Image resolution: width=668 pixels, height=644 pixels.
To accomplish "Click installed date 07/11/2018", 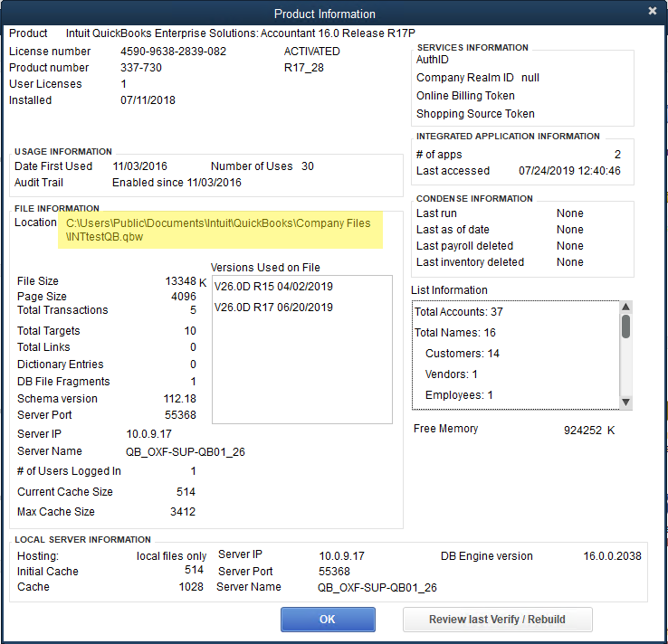I will (148, 100).
